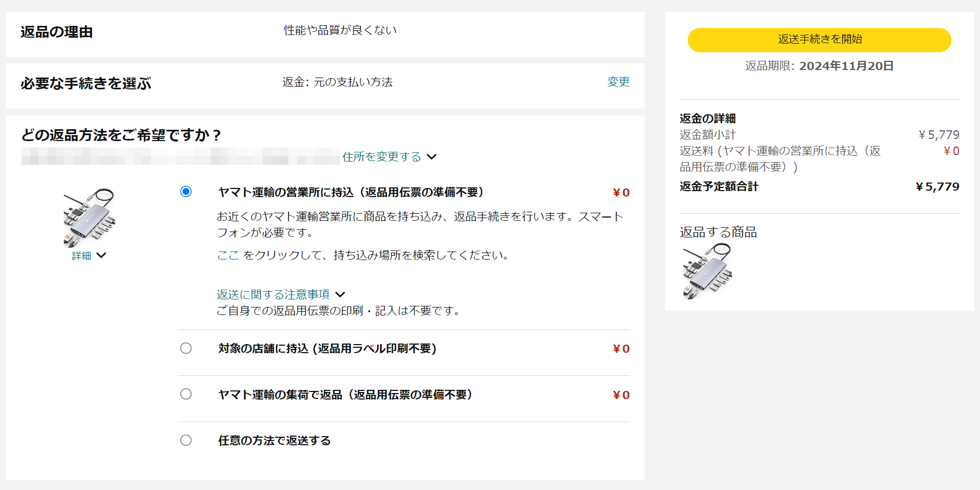
Task: Click the 変更 link for refund method
Action: click(x=618, y=82)
